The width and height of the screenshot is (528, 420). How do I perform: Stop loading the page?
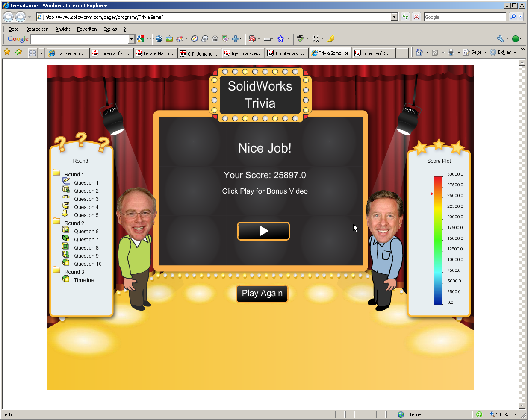click(x=416, y=17)
